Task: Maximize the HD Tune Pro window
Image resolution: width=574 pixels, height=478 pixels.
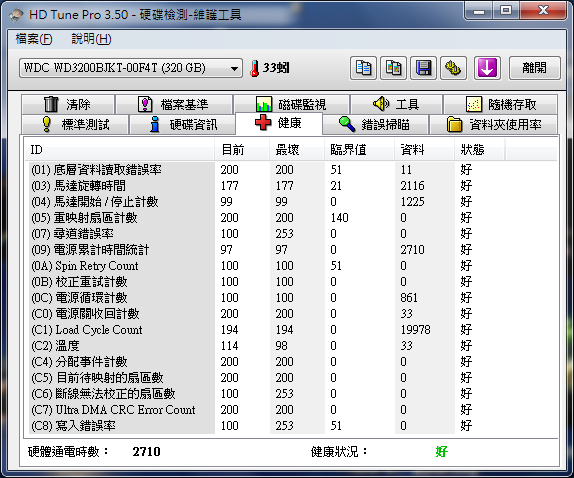Action: [506, 11]
